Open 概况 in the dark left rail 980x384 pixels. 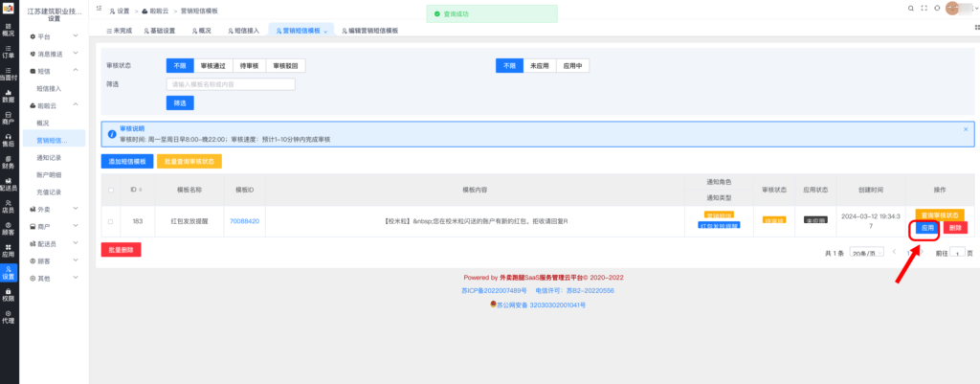(8, 30)
